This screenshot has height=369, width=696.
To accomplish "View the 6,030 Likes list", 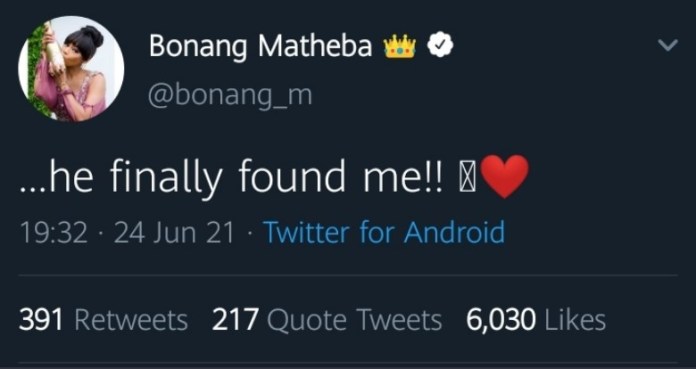I will click(x=536, y=320).
